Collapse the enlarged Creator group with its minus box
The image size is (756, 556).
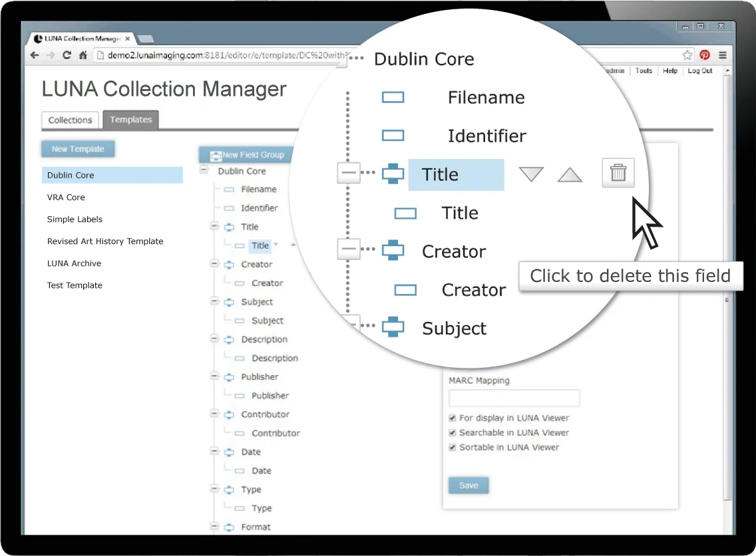349,249
